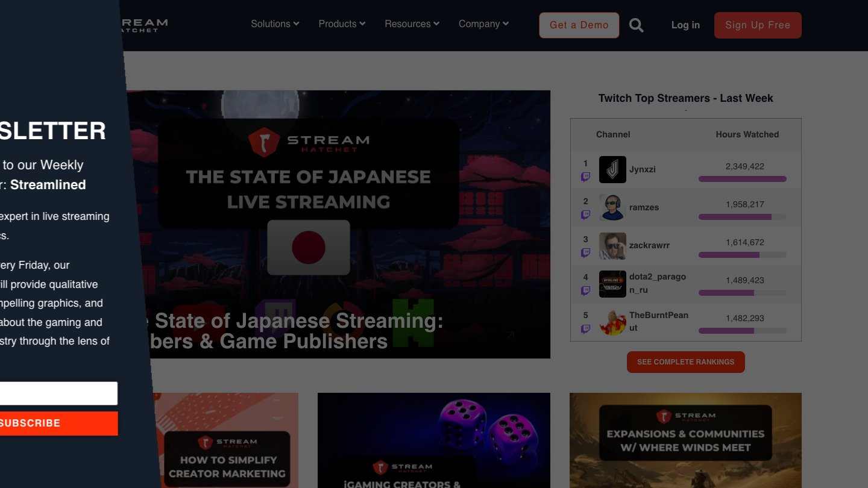Click See Complete Rankings button
Image resolution: width=868 pixels, height=488 pixels.
(x=686, y=362)
